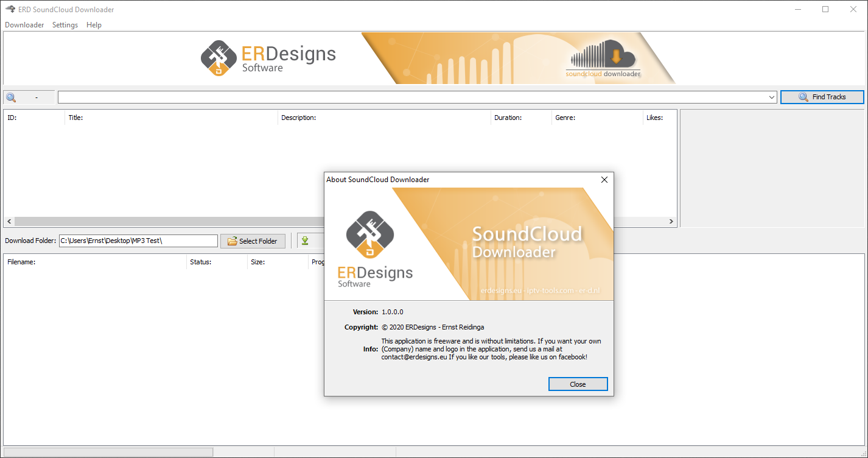Viewport: 868px width, 458px height.
Task: Click the About dialog banner image
Action: coord(469,244)
